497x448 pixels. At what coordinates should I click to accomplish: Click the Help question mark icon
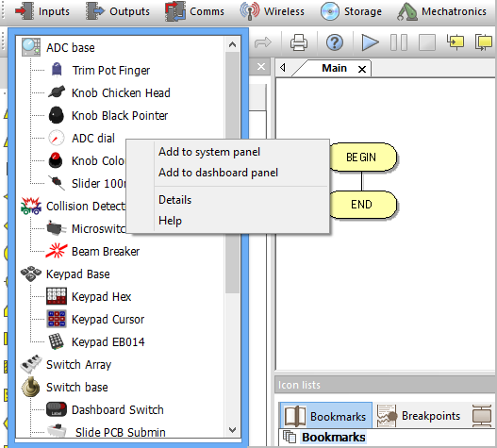click(335, 42)
